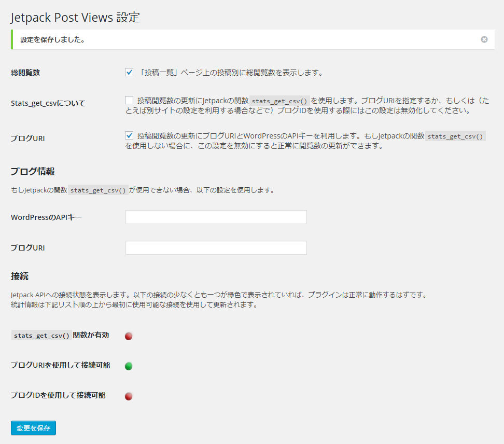Disable the ブログURI and APIキー checkbox
504x444 pixels.
[x=129, y=136]
